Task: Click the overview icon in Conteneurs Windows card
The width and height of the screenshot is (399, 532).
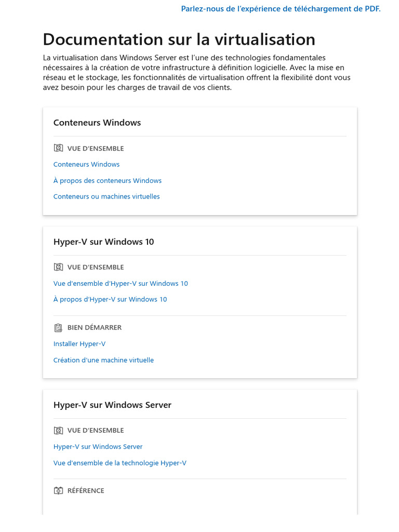Action: (x=58, y=148)
